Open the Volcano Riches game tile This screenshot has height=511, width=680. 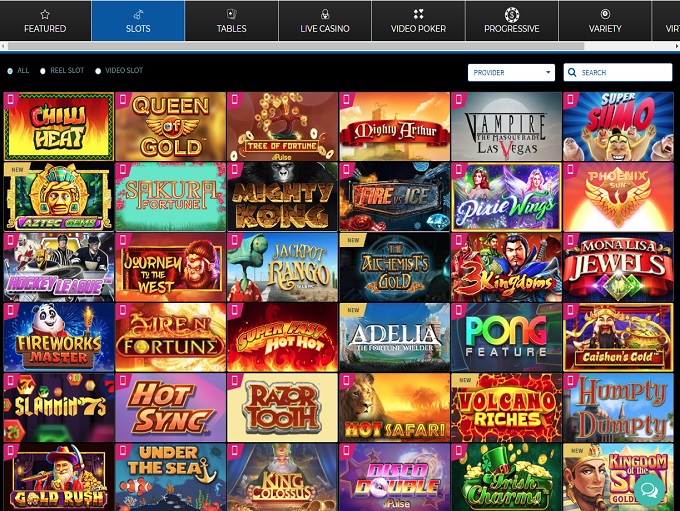[x=506, y=407]
